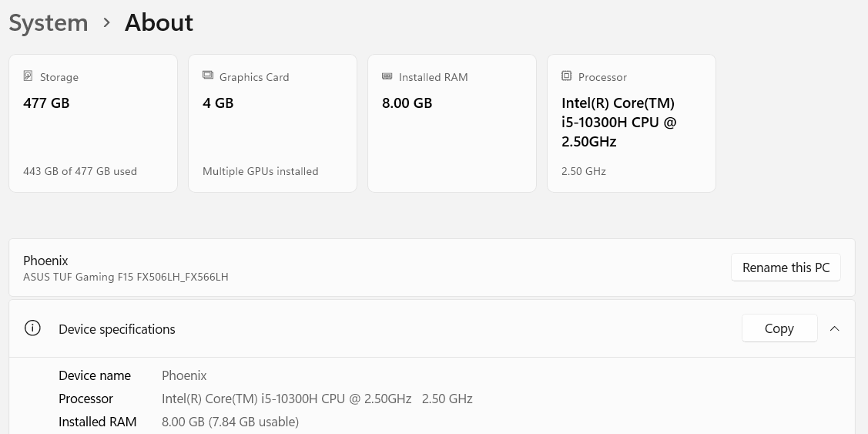Click the Storage drive icon

point(28,76)
